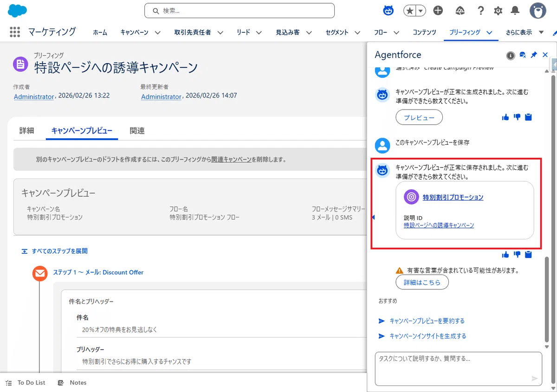Open the 特別割引プロモーション campaign link

pyautogui.click(x=453, y=197)
